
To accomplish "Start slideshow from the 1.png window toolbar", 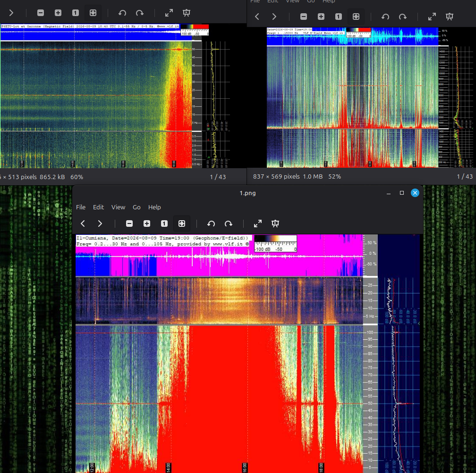I will (x=275, y=224).
